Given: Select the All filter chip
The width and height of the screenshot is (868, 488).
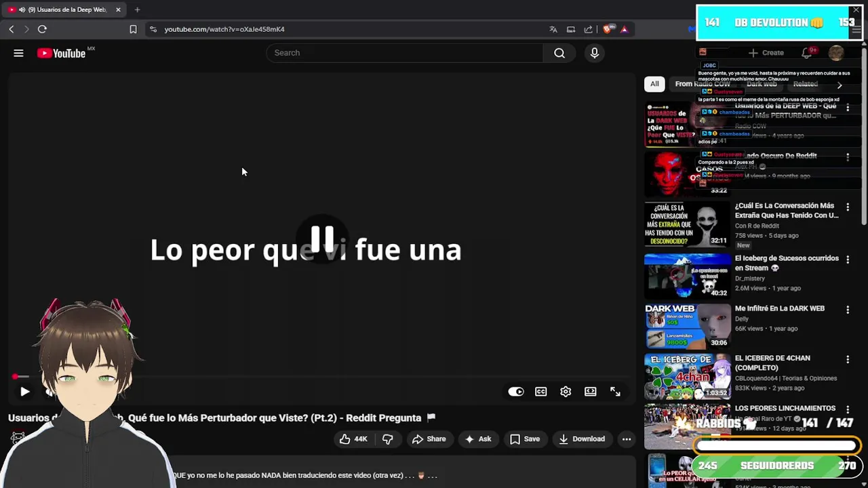Looking at the screenshot, I should pos(654,84).
